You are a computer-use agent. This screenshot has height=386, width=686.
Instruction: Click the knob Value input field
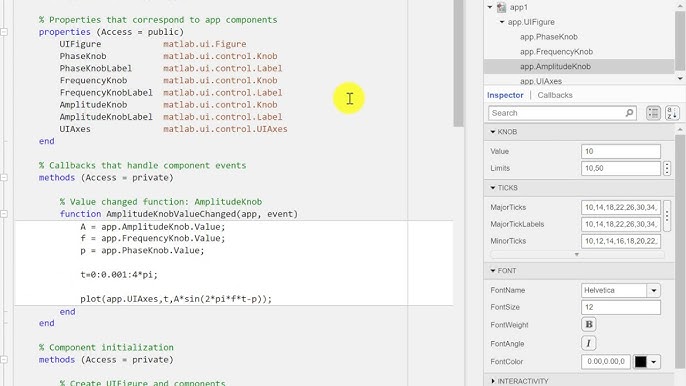(620, 151)
